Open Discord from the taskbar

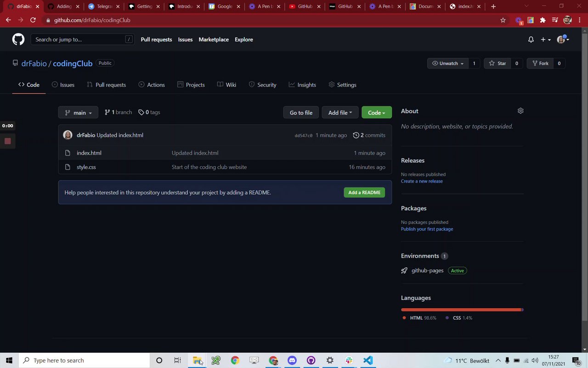pyautogui.click(x=292, y=360)
